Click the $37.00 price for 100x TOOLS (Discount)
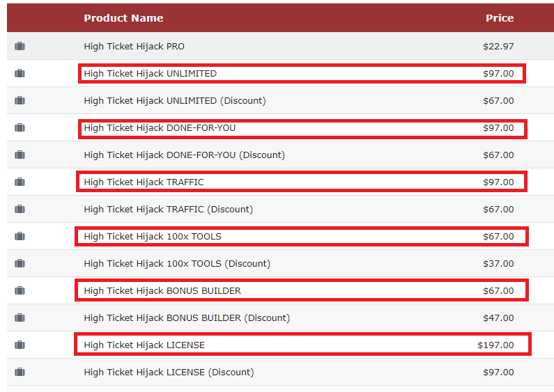554x392 pixels. [498, 264]
